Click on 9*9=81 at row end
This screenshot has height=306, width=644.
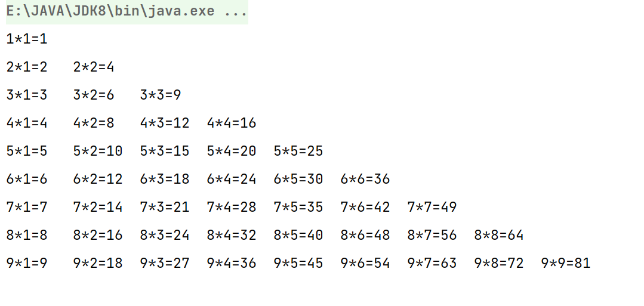(x=566, y=263)
